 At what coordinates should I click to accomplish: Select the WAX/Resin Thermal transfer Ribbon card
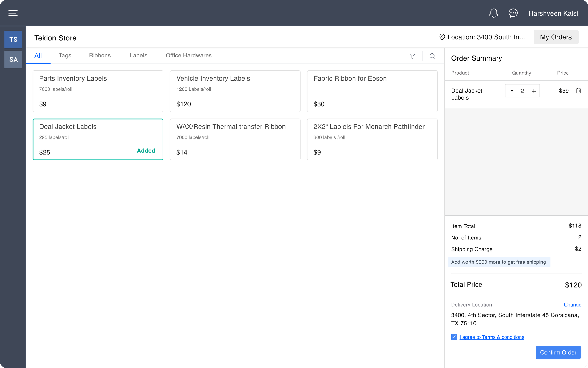pos(235,139)
